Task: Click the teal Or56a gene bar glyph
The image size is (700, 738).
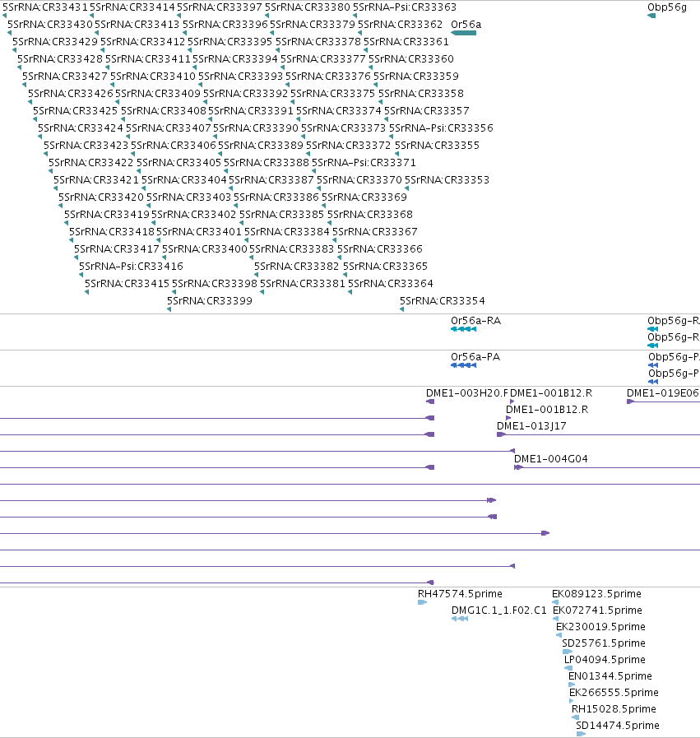Action: click(x=463, y=33)
